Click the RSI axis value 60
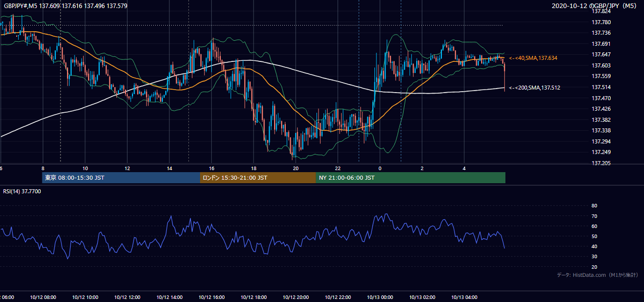This screenshot has width=644, height=302. (x=594, y=226)
